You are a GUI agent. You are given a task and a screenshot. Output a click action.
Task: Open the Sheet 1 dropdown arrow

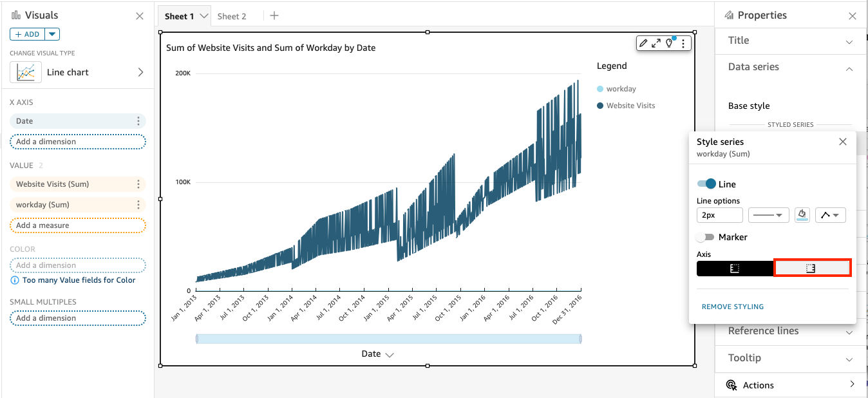[203, 15]
